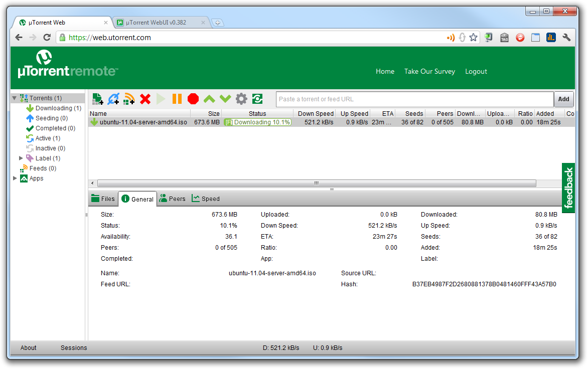Bookmark the page with the star icon
The height and width of the screenshot is (369, 588).
(x=473, y=38)
